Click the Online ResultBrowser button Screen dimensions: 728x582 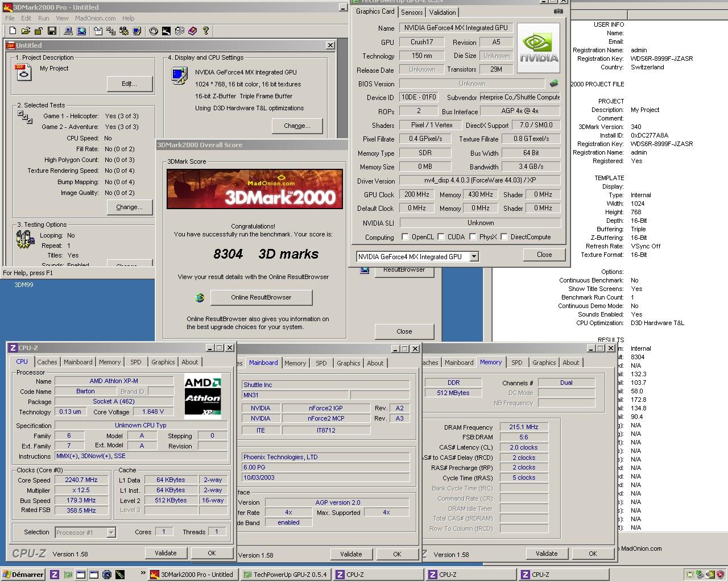261,297
